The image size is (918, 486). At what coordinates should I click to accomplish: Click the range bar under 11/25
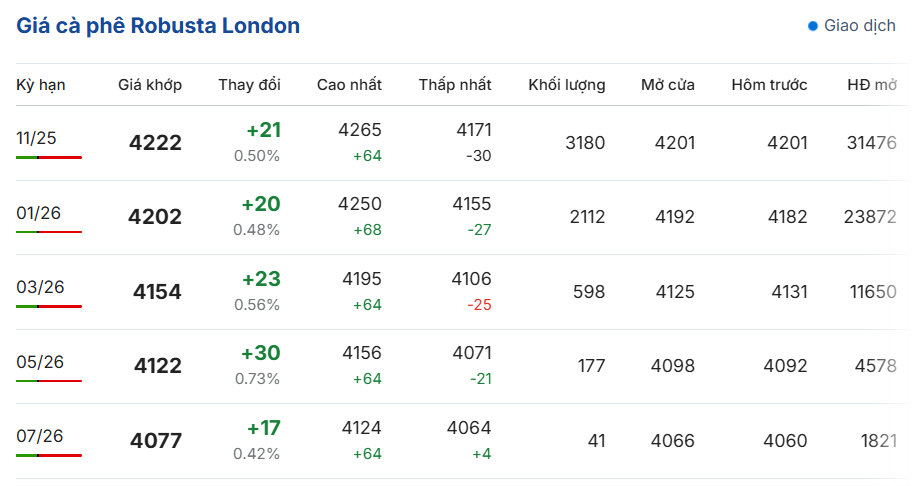point(49,158)
